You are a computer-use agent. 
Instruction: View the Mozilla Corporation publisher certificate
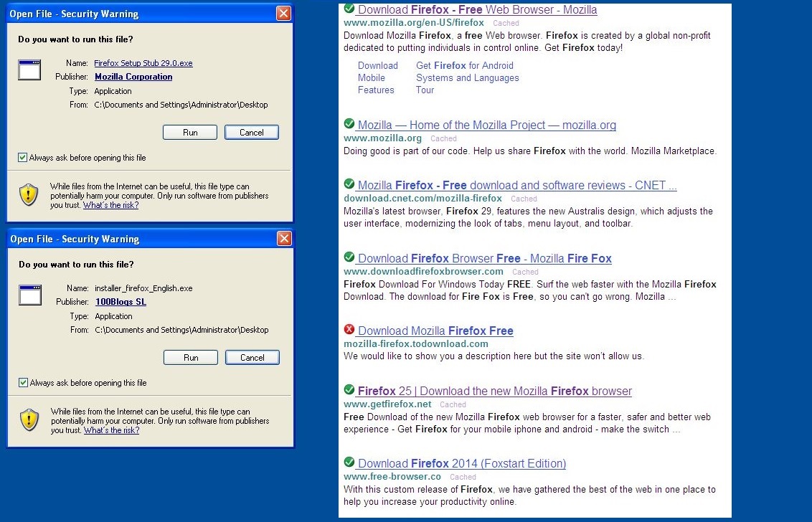coord(133,77)
